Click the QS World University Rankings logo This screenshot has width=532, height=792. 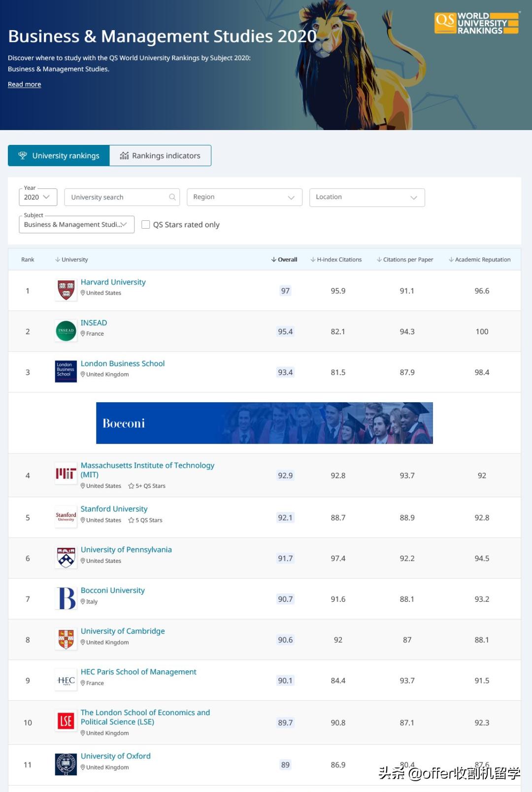tap(476, 24)
